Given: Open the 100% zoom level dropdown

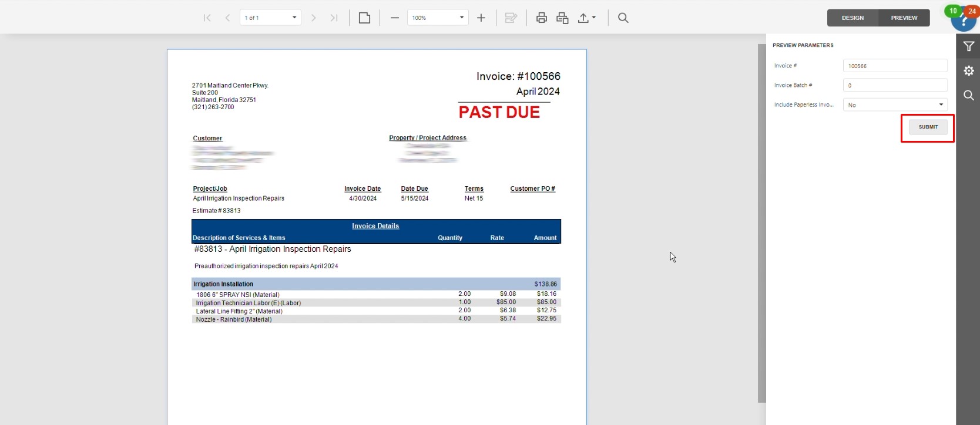Looking at the screenshot, I should coord(438,18).
